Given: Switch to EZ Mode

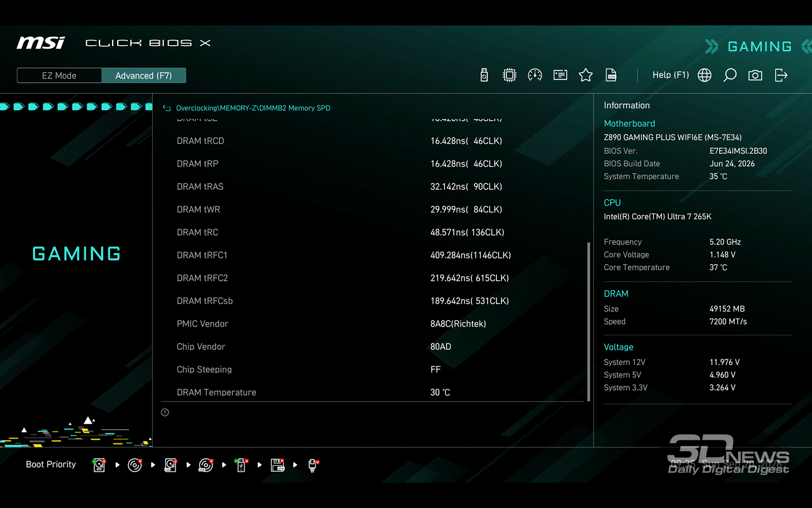Looking at the screenshot, I should tap(59, 76).
